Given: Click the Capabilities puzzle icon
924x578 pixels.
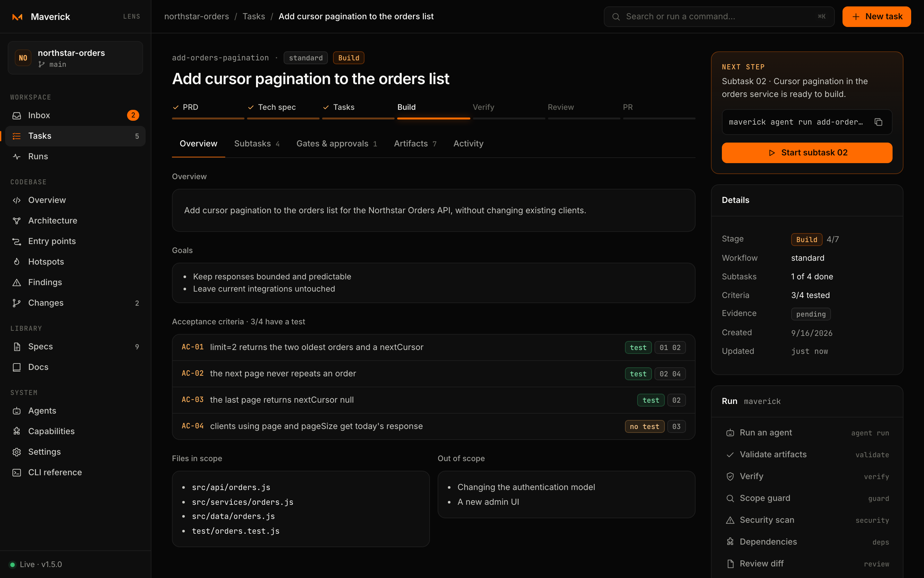Looking at the screenshot, I should point(17,432).
